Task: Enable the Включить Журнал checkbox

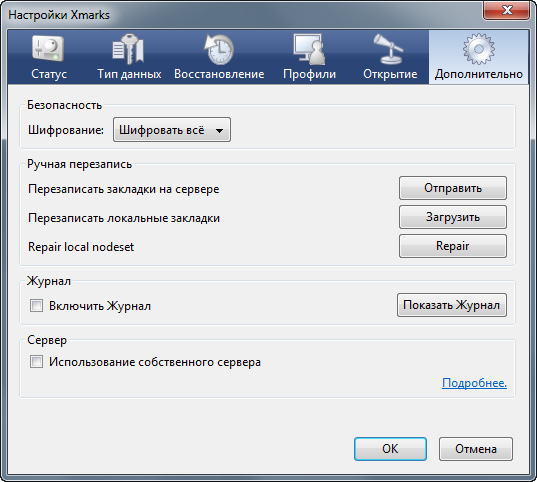Action: (36, 305)
